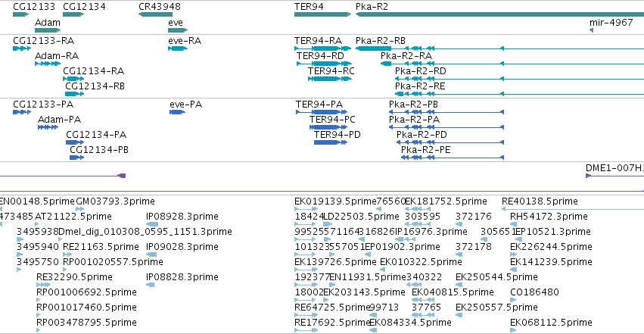Click the EK203143.5prime EST label

pyautogui.click(x=364, y=292)
